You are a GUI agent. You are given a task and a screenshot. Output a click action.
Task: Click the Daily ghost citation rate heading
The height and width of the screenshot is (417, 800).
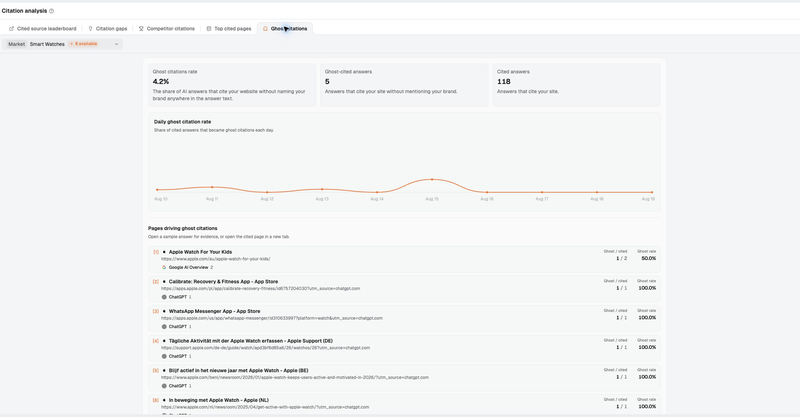[182, 122]
